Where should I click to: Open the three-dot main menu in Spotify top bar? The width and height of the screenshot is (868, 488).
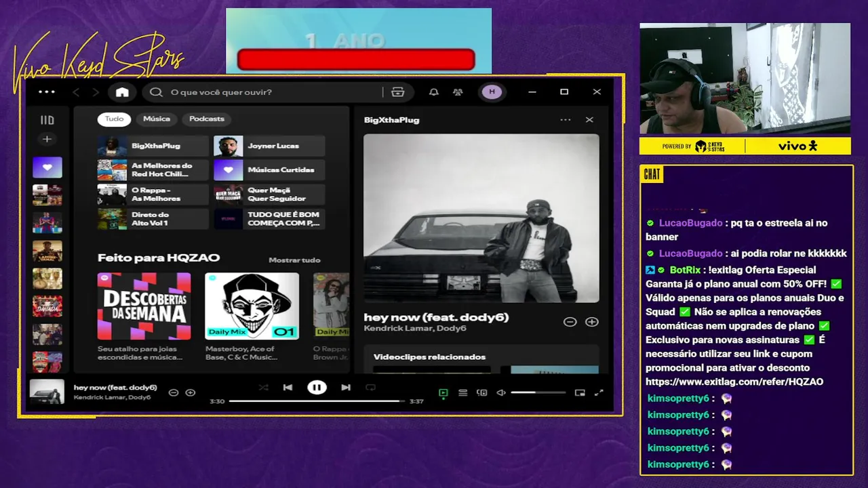click(47, 92)
